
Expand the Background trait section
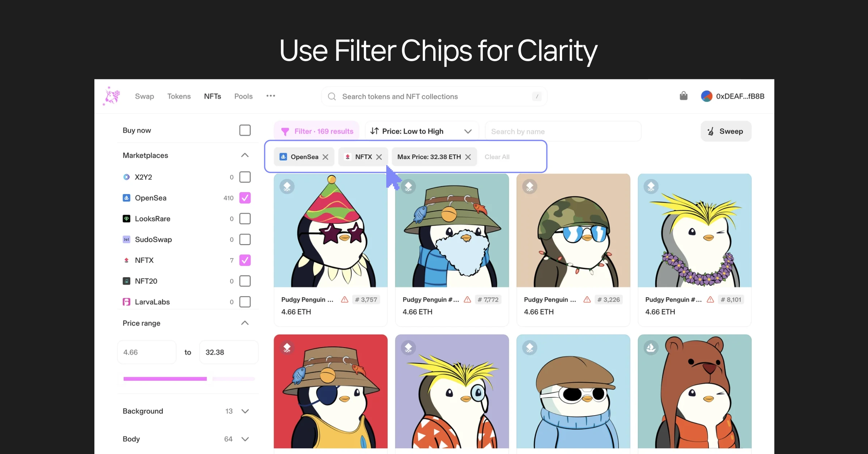tap(245, 411)
